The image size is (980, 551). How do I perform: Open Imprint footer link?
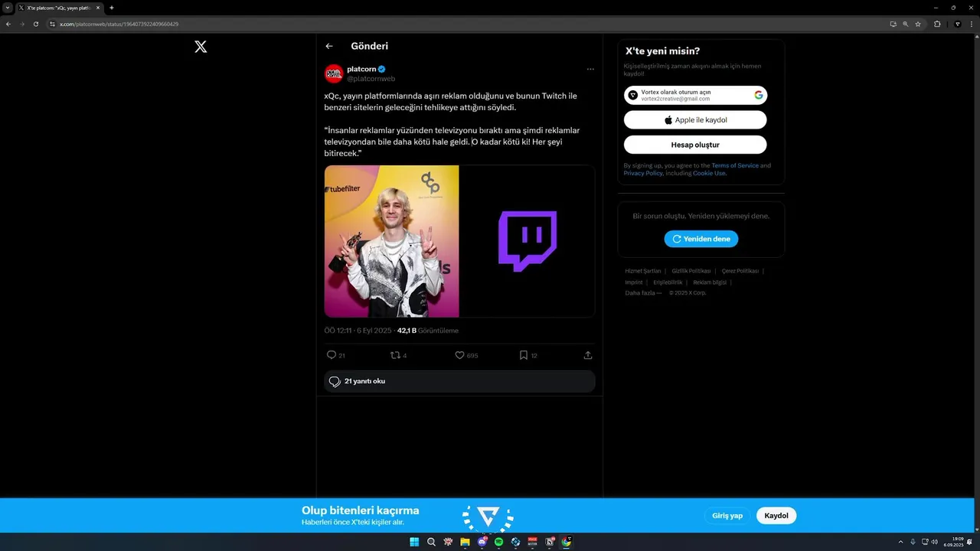coord(634,282)
